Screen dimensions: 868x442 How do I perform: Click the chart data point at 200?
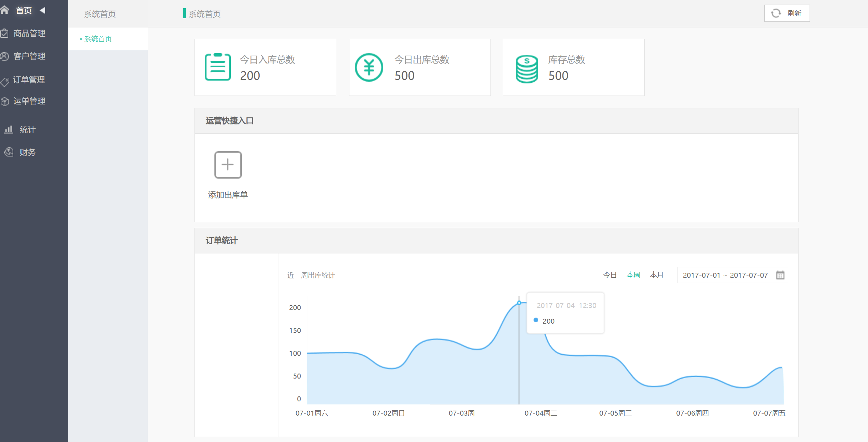[x=519, y=303]
